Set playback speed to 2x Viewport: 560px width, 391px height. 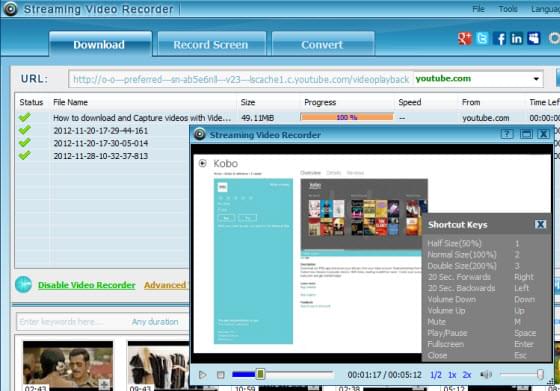pos(467,375)
